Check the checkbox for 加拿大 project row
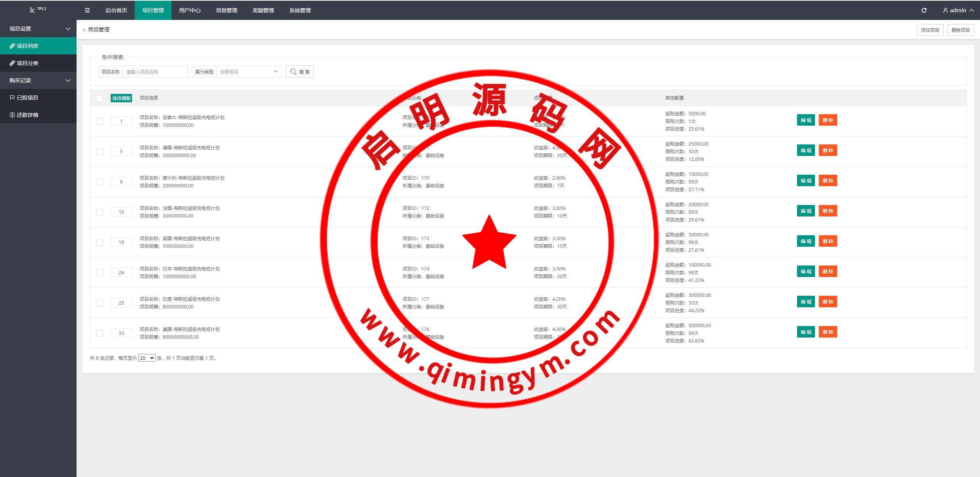 100,121
